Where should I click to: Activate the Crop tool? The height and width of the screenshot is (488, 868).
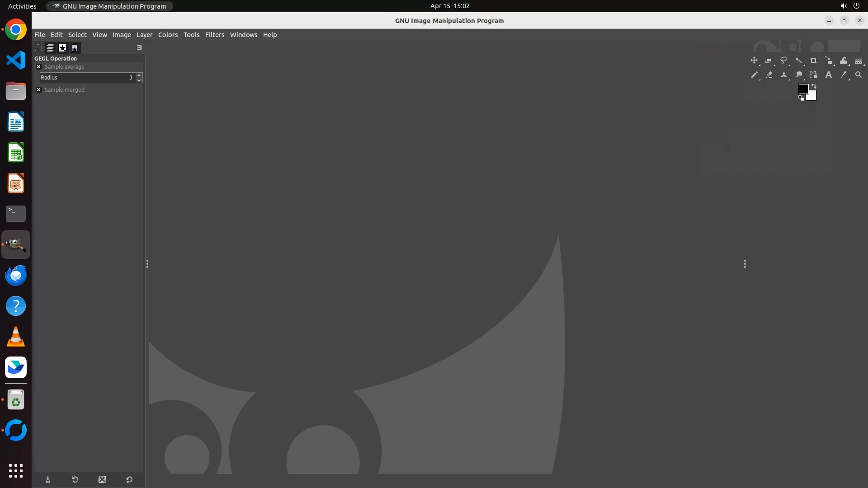[x=814, y=61]
